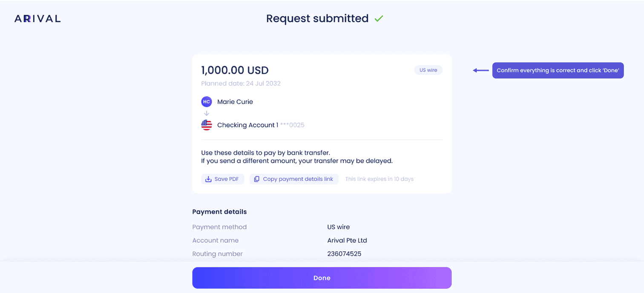
Task: Click the HC avatar next to Marie Curie
Action: tap(207, 102)
